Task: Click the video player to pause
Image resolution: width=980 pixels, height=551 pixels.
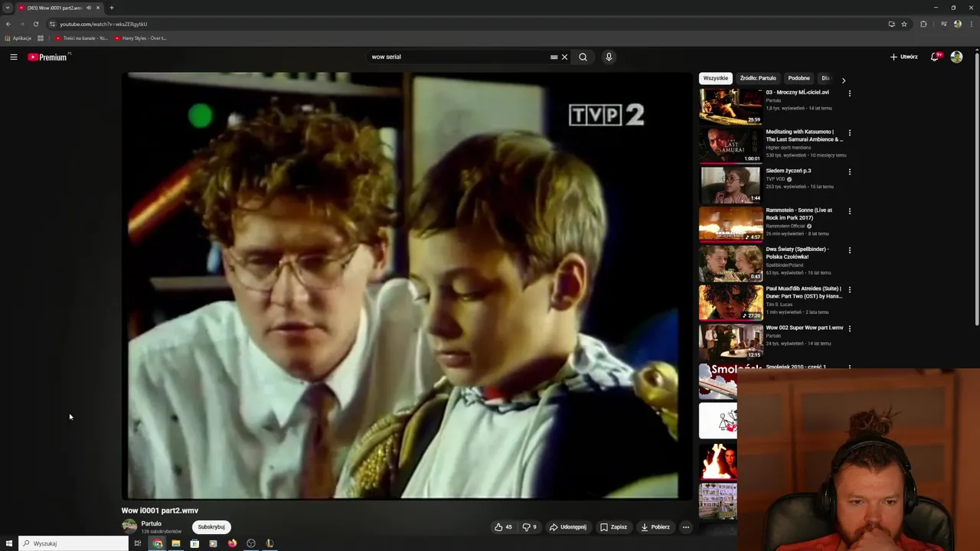Action: 407,285
